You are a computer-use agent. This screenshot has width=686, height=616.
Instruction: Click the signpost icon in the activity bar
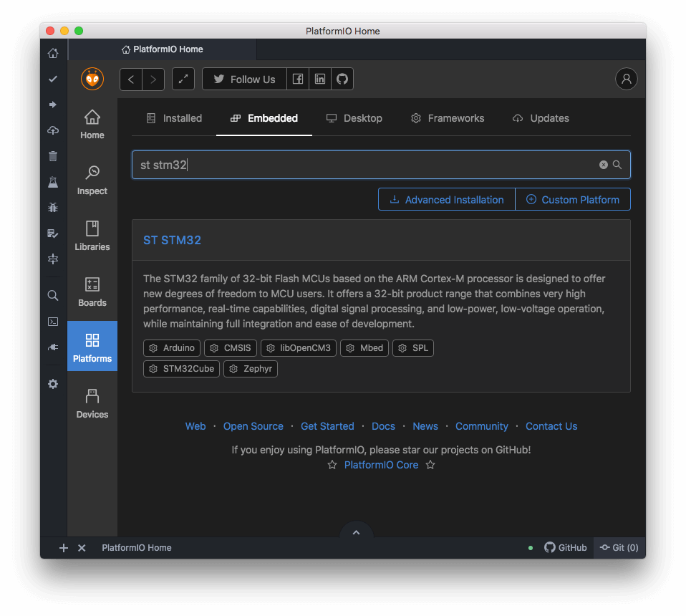coord(53,259)
